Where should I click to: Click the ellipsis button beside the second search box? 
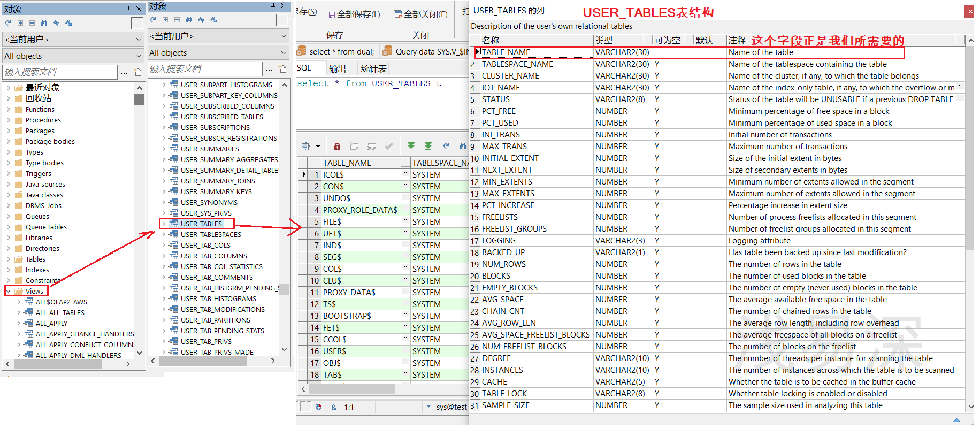269,69
